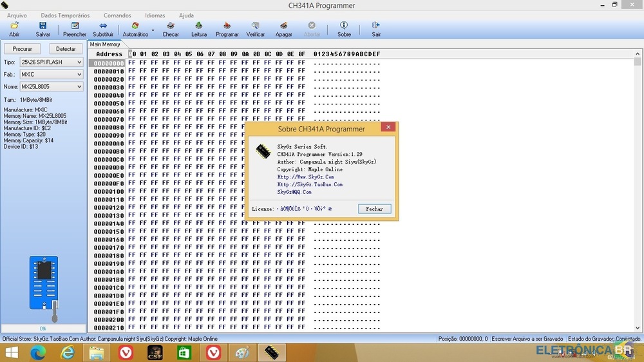Expand the Automático dropdown arrow
The image size is (644, 362).
click(x=153, y=30)
